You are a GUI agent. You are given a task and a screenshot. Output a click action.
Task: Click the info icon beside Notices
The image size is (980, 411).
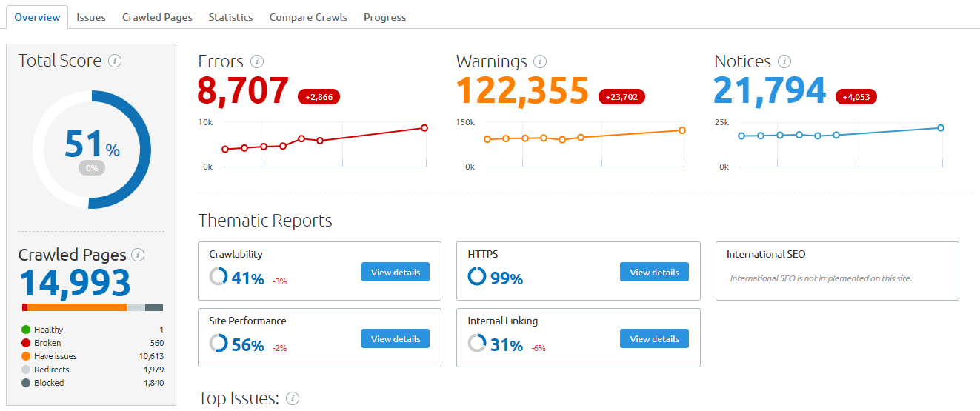tap(784, 61)
